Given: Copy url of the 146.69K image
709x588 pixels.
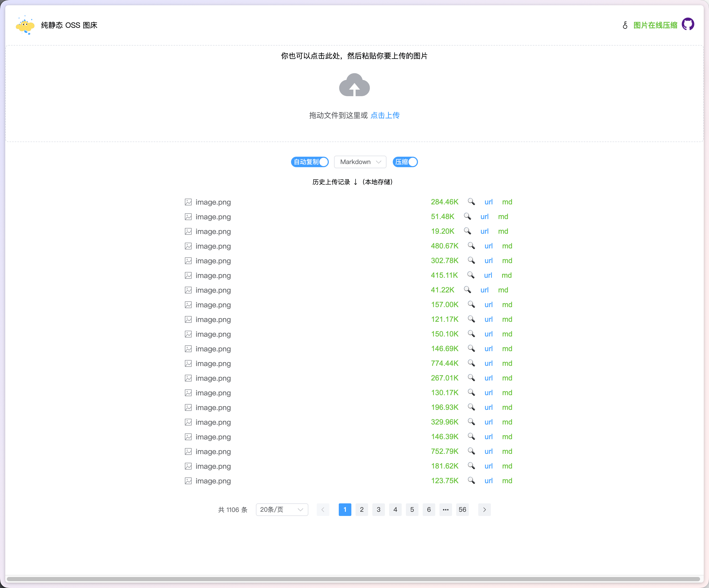Looking at the screenshot, I should (488, 349).
